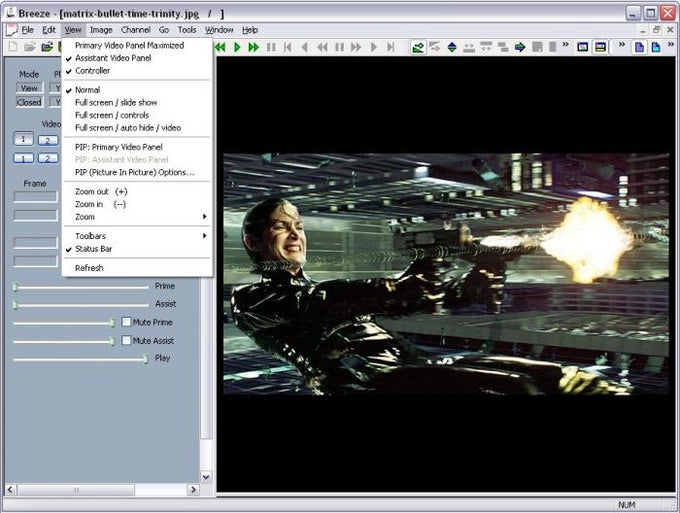The height and width of the screenshot is (513, 680).
Task: Open the Edit menu
Action: coord(49,30)
